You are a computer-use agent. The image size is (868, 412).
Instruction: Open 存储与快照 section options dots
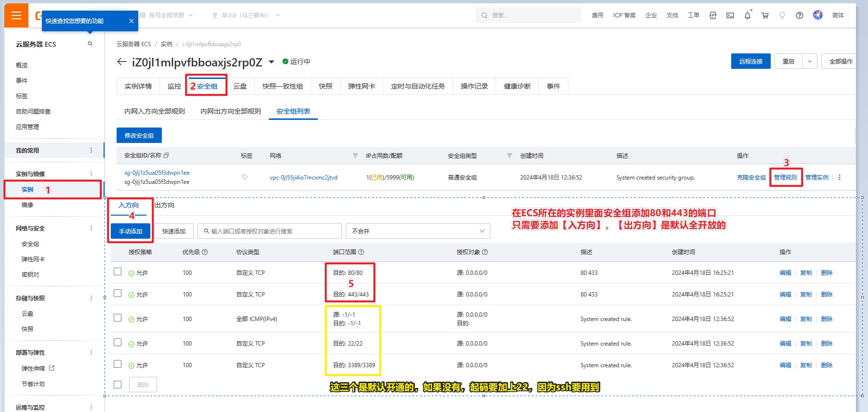coord(91,298)
